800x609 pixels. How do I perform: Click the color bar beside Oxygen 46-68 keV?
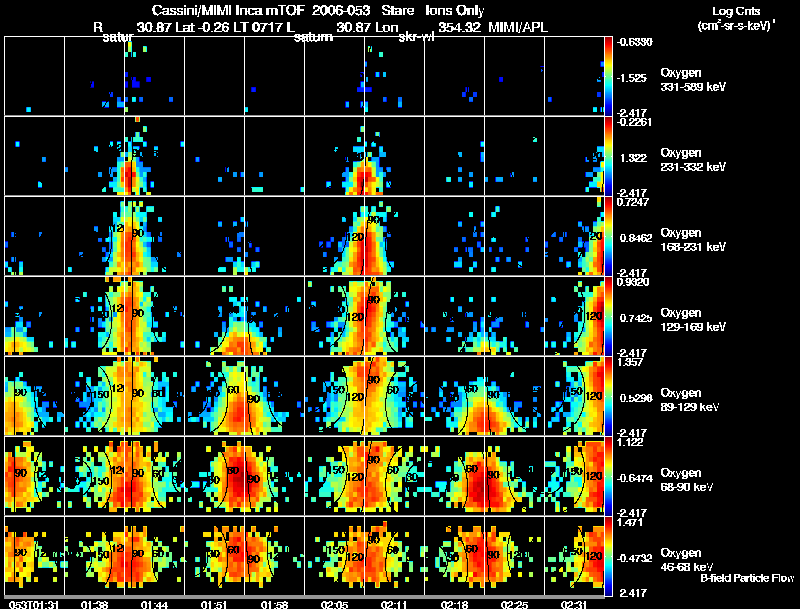coord(608,556)
